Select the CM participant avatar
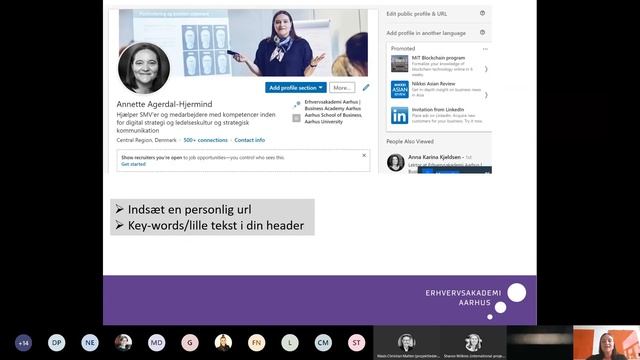640x360 pixels. [x=323, y=343]
